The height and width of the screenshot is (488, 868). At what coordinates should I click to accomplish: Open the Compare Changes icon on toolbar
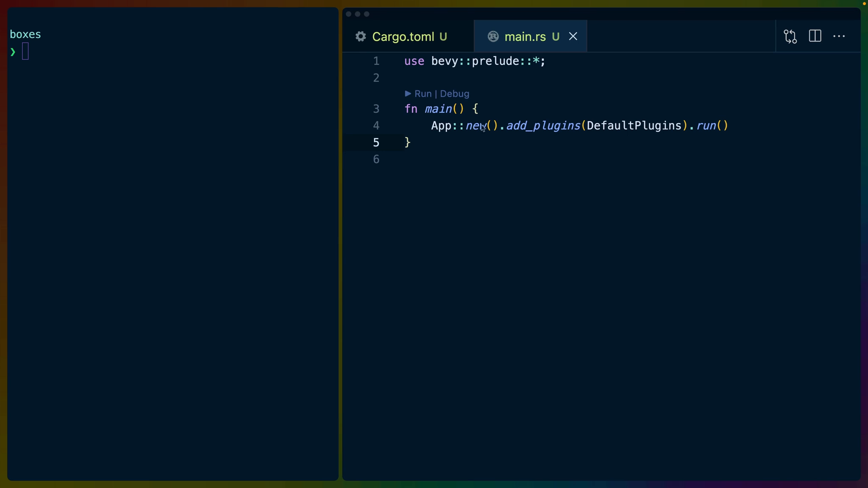pos(790,36)
